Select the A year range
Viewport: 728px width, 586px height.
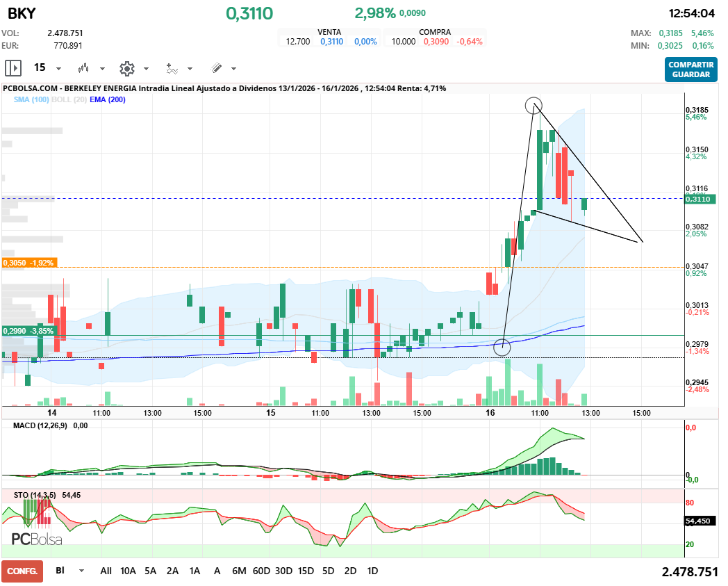[217, 571]
